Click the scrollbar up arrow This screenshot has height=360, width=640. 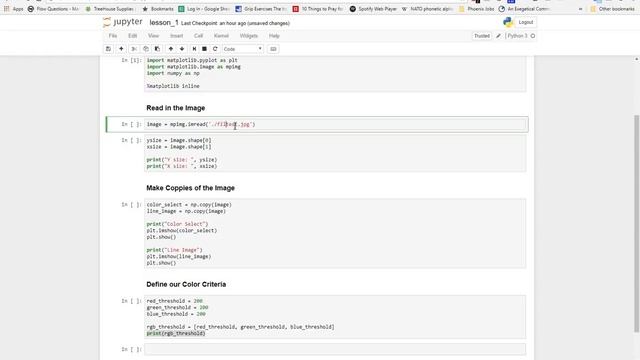click(637, 60)
